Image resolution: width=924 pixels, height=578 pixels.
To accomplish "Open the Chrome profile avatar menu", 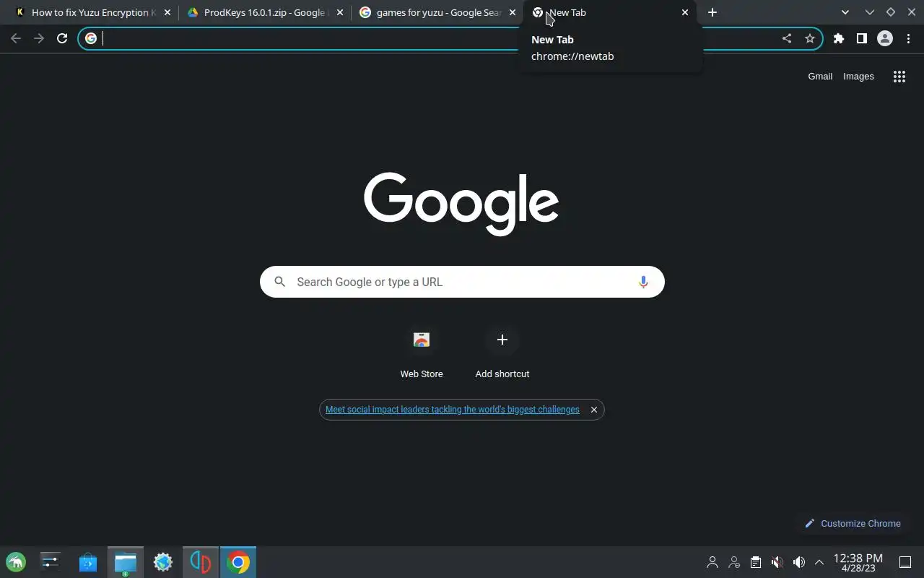I will (885, 38).
